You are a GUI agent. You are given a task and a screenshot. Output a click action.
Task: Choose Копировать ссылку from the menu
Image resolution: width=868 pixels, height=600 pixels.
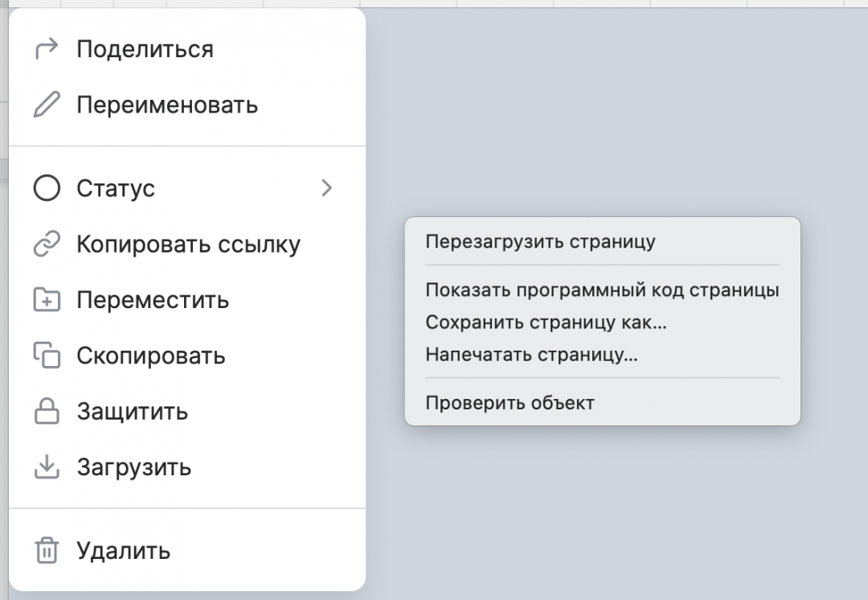click(188, 244)
